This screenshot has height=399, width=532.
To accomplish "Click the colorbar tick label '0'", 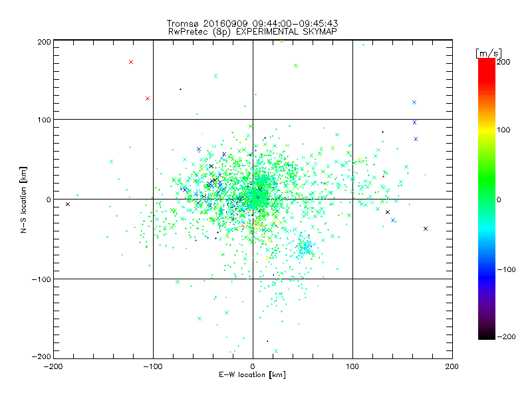I will click(499, 199).
